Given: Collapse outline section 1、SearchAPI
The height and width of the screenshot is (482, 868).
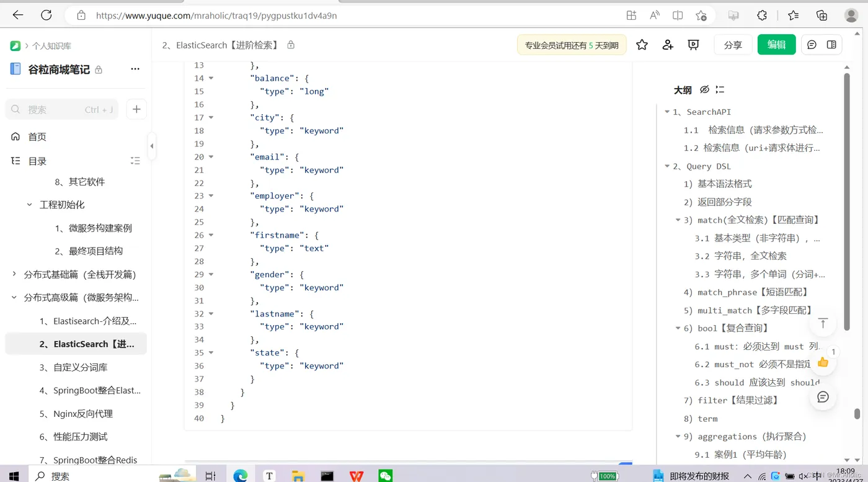Looking at the screenshot, I should point(667,112).
